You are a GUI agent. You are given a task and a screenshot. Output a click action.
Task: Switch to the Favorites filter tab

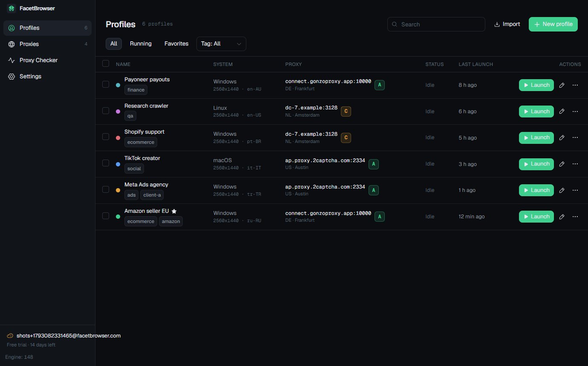click(176, 44)
